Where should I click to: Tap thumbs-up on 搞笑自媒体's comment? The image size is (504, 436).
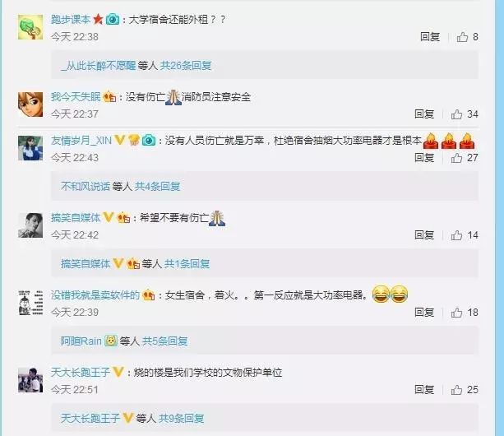[x=456, y=235]
